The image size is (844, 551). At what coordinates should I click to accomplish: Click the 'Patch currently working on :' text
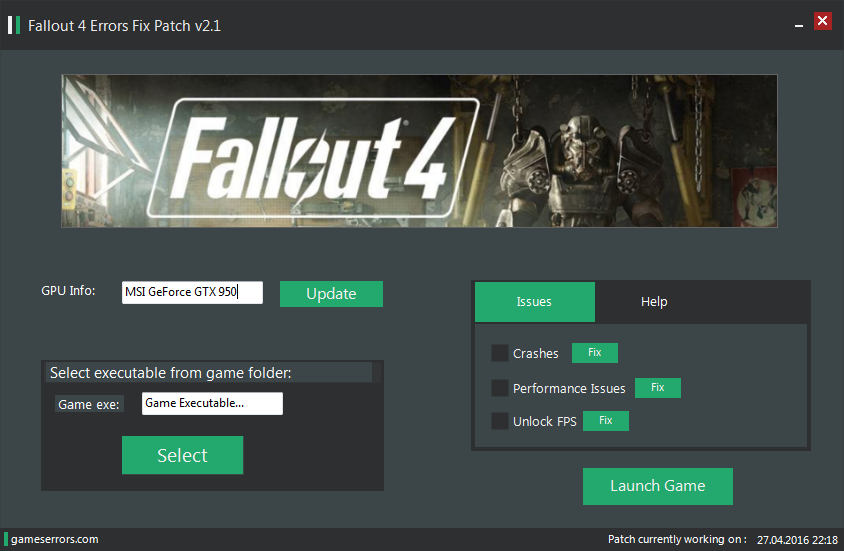[x=678, y=539]
